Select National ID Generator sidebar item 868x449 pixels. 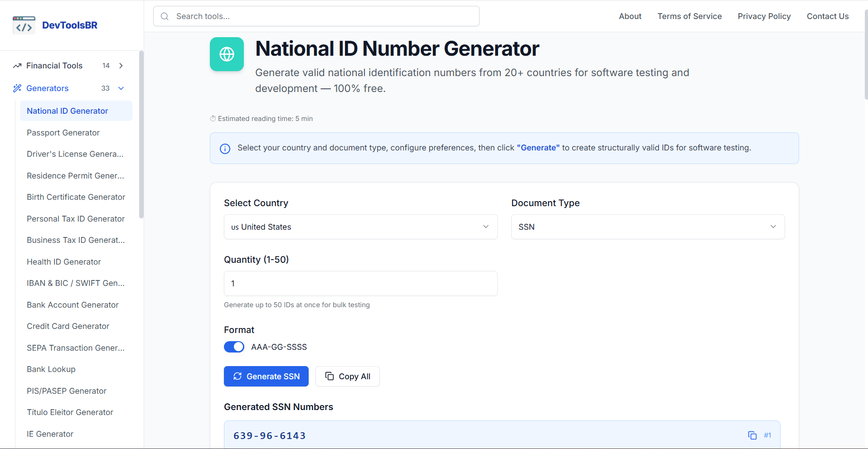pyautogui.click(x=76, y=111)
